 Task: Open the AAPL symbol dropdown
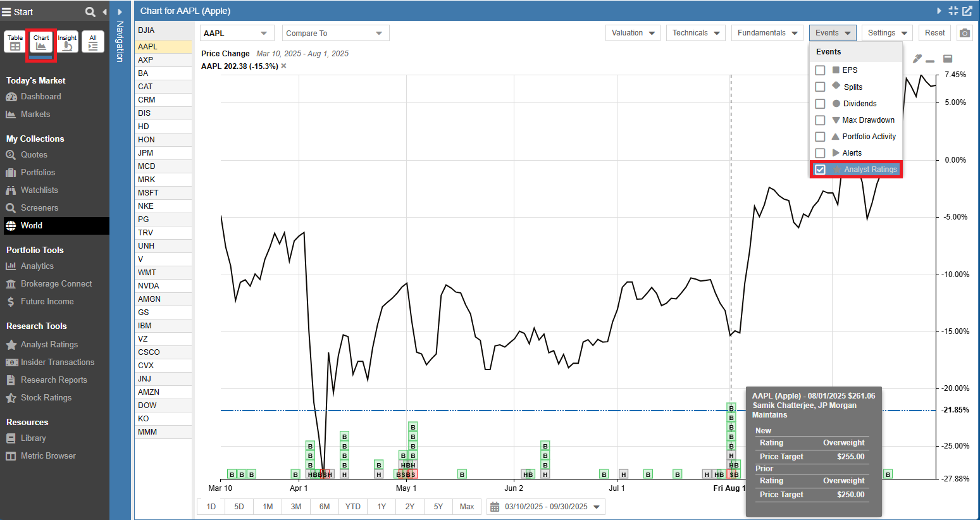point(237,33)
